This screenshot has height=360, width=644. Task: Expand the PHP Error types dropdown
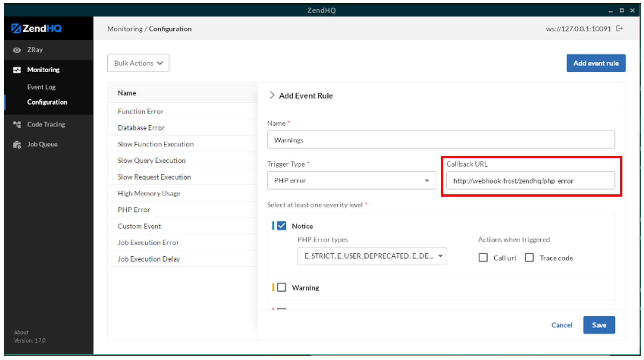coord(372,256)
